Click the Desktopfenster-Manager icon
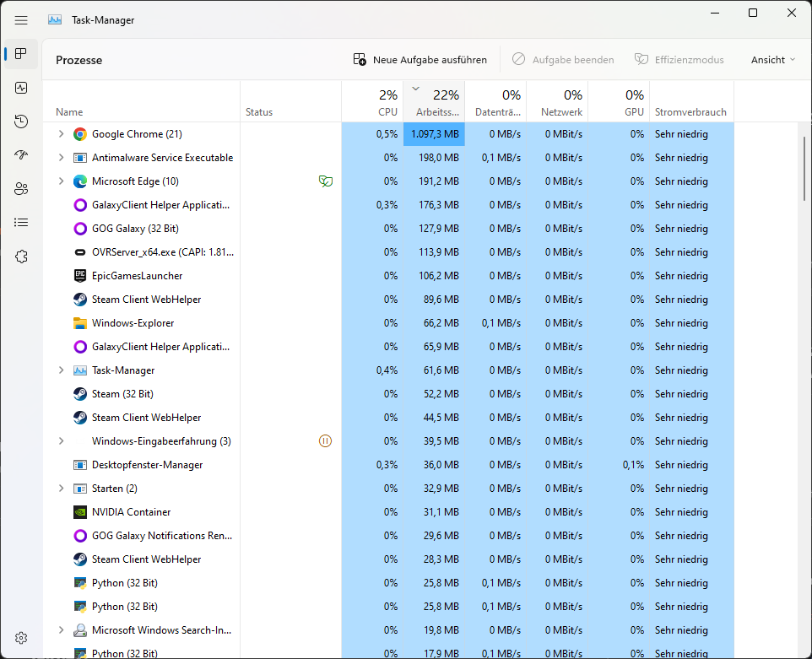812x659 pixels. [79, 465]
